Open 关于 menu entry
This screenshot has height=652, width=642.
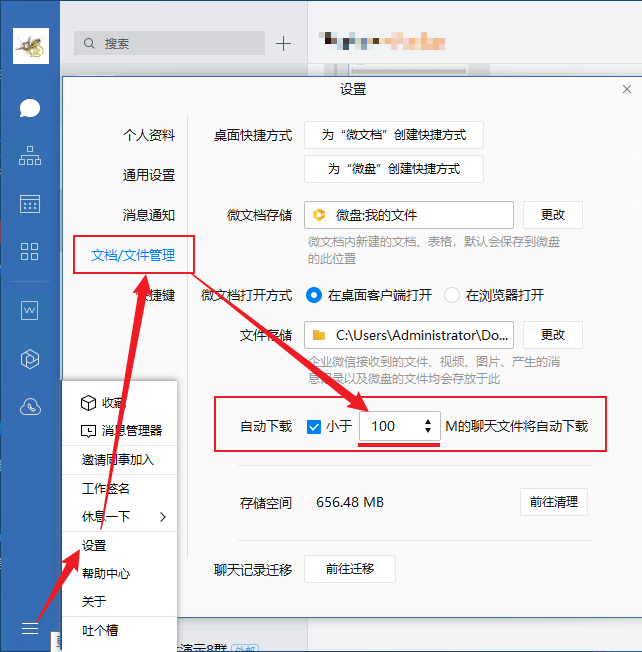119,601
